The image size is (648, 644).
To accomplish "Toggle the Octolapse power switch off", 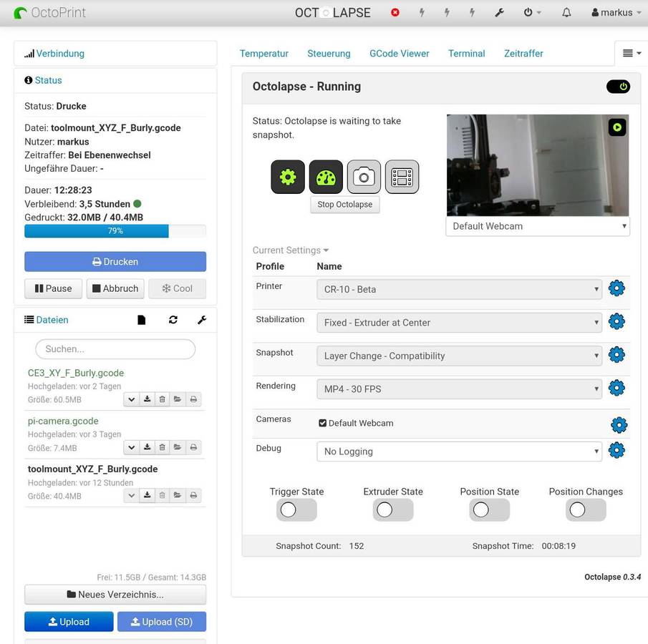I will click(618, 87).
